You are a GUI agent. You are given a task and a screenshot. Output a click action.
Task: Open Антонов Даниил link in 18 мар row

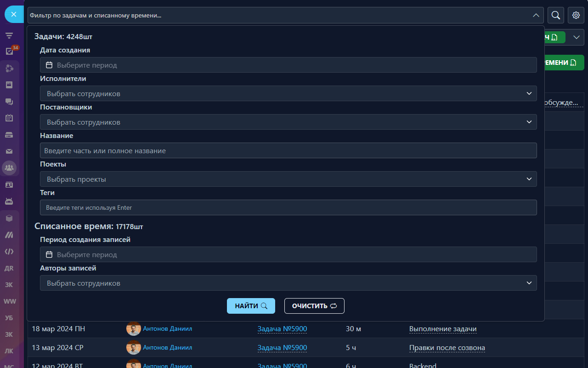tap(167, 329)
